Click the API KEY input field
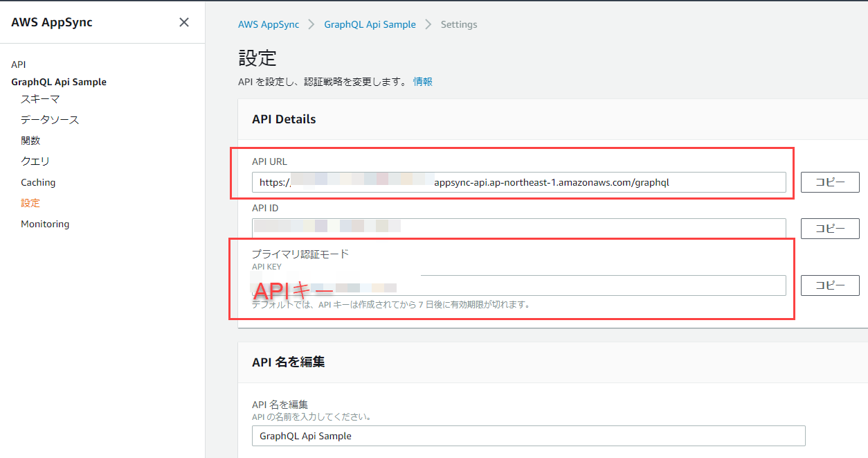The height and width of the screenshot is (458, 868). [x=519, y=285]
